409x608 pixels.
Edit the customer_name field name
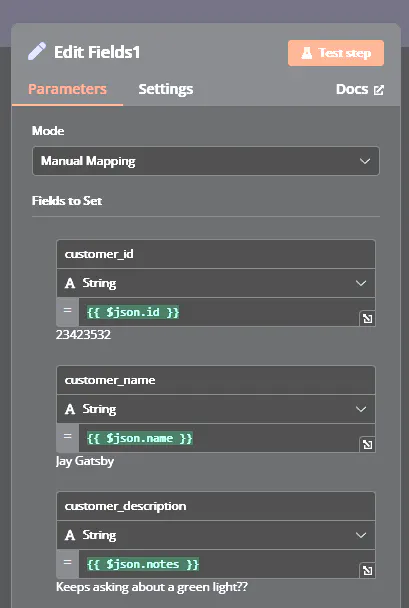[x=216, y=380]
